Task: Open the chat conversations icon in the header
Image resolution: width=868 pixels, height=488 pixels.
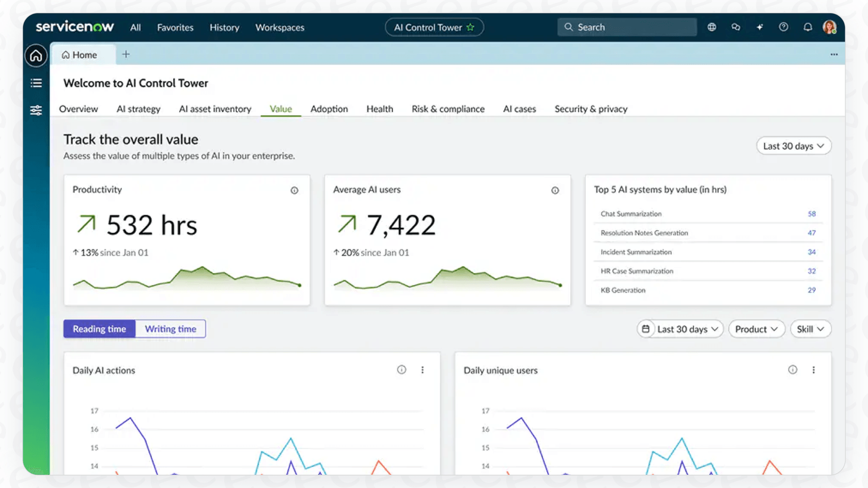Action: tap(736, 27)
